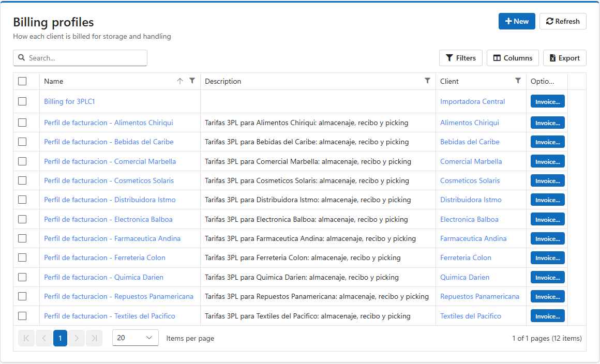
Task: Open Perfil de facturacion - Comercial Marbella
Action: pos(110,161)
